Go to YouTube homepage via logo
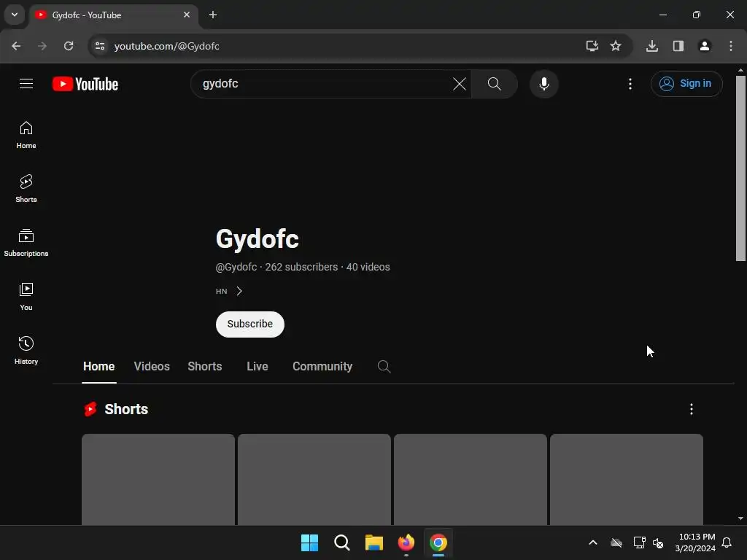This screenshot has height=560, width=747. [x=85, y=85]
